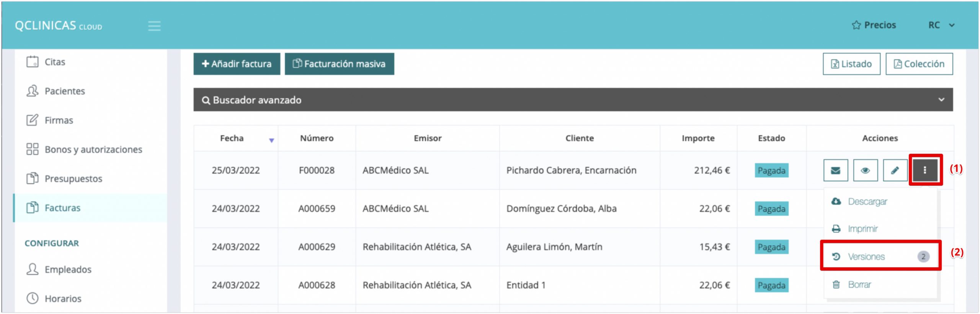Click the Facturación masiva button
The width and height of the screenshot is (980, 314).
click(339, 64)
